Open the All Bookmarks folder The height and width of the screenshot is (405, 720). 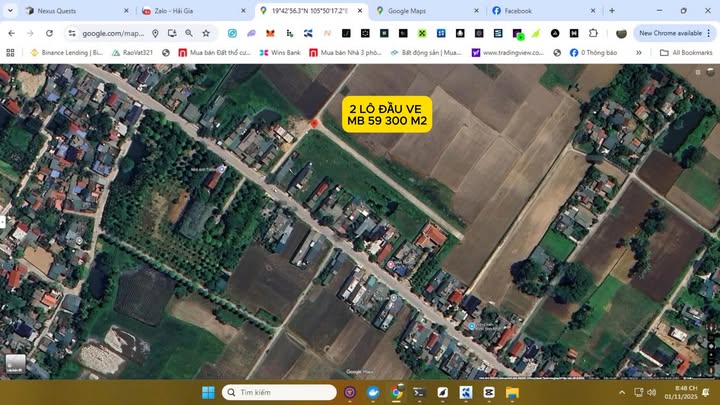click(686, 53)
